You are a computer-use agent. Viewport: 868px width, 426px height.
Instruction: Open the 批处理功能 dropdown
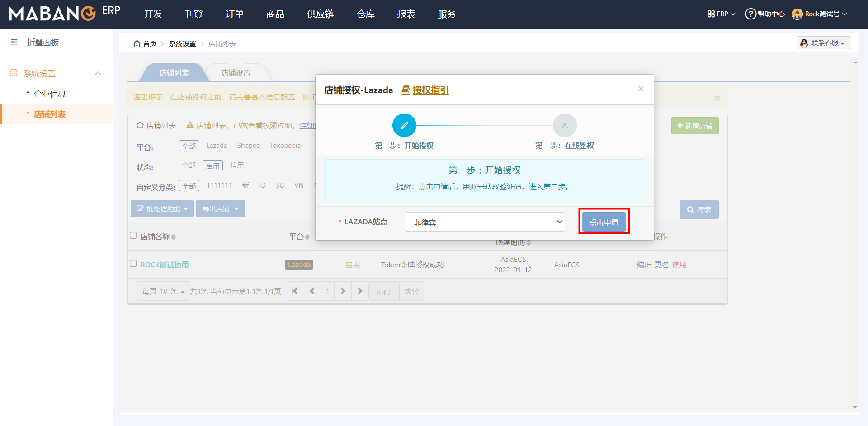162,208
